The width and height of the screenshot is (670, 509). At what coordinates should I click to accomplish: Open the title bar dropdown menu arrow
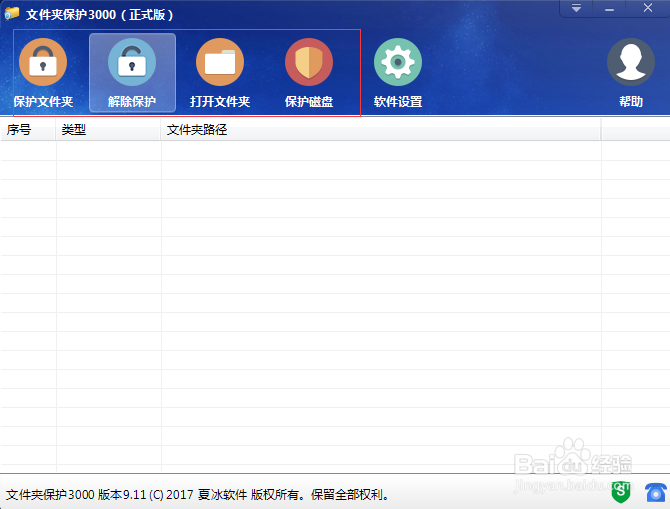(576, 8)
